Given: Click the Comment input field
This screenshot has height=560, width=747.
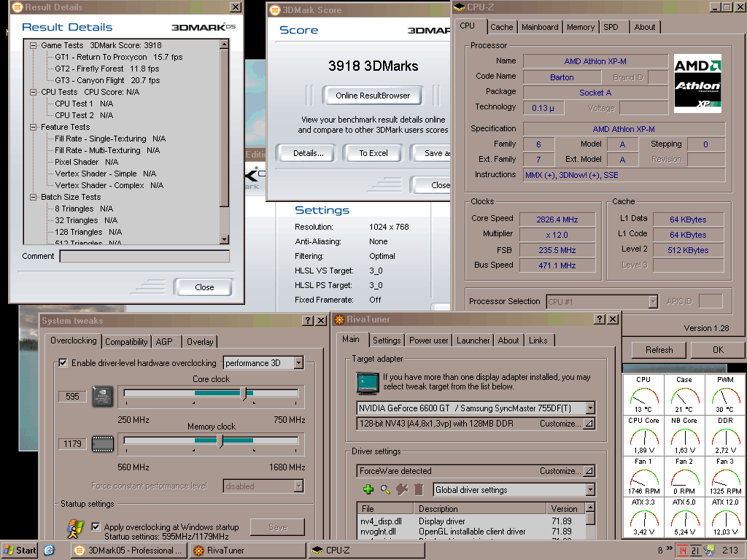Looking at the screenshot, I should pos(144,256).
